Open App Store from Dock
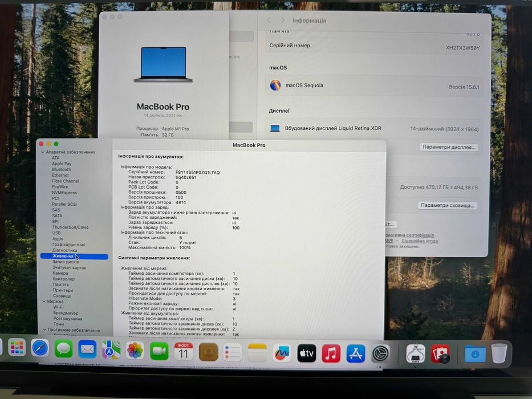The width and height of the screenshot is (532, 399). coord(356,353)
